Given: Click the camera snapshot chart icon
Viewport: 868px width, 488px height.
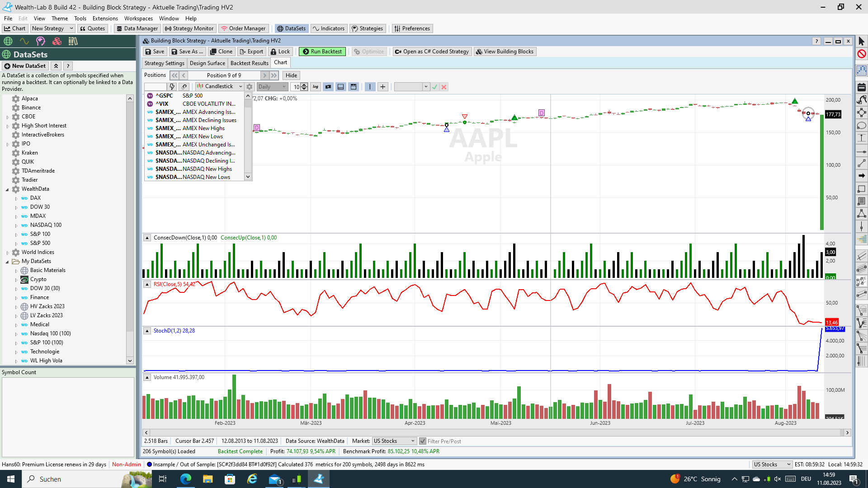Looking at the screenshot, I should click(x=328, y=87).
